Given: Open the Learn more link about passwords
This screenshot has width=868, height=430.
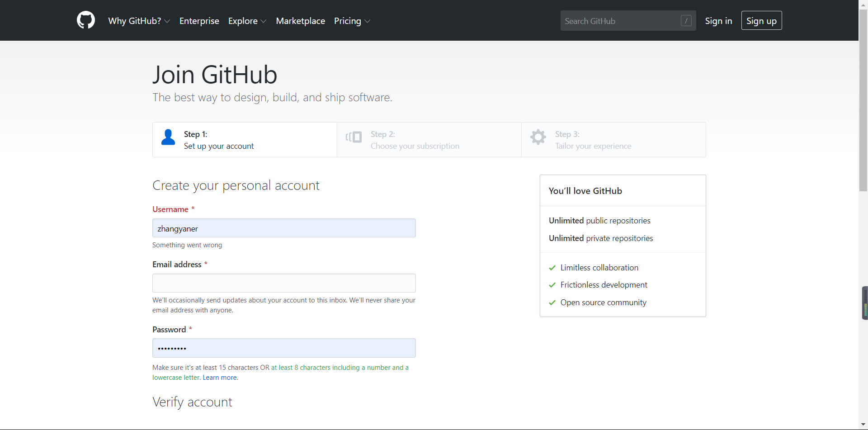Looking at the screenshot, I should coord(219,377).
